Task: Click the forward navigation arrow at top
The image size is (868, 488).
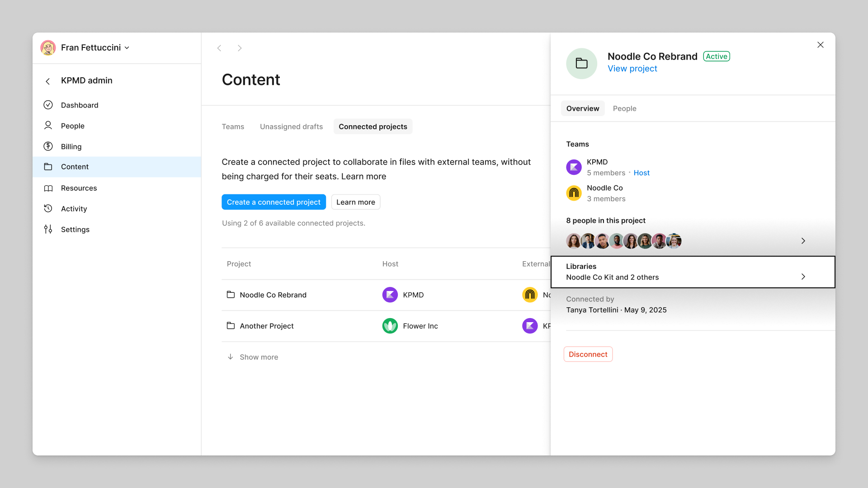Action: click(x=240, y=47)
